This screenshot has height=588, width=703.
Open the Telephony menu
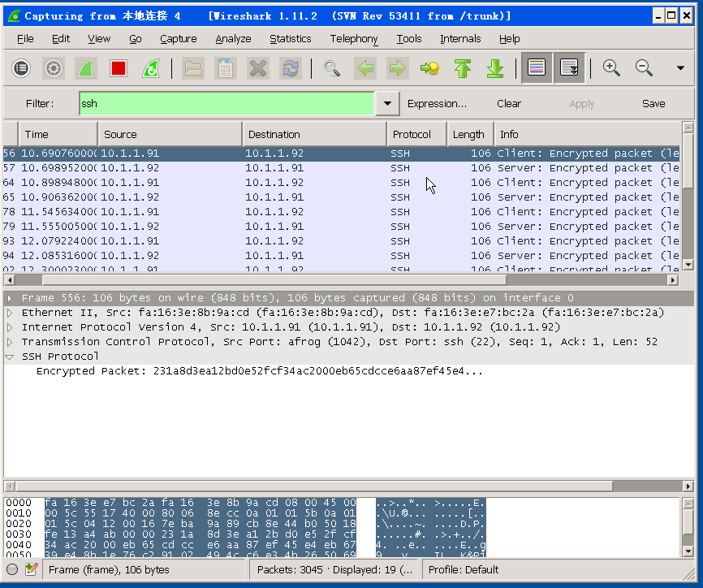pos(354,39)
